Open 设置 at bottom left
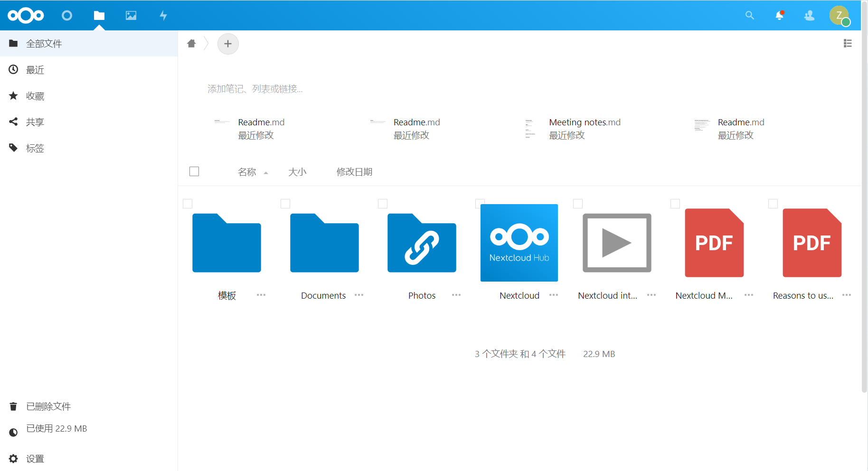This screenshot has width=868, height=471. tap(34, 459)
